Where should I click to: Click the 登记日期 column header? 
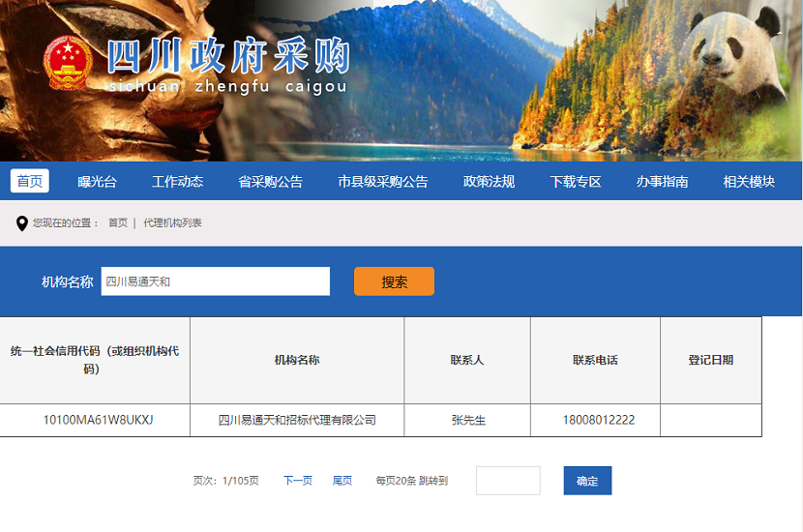click(711, 360)
